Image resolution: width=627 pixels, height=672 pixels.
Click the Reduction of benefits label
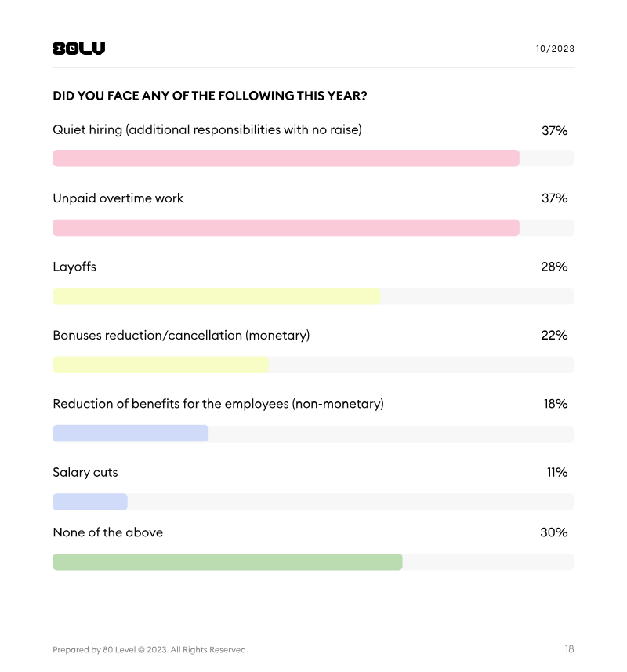click(218, 404)
